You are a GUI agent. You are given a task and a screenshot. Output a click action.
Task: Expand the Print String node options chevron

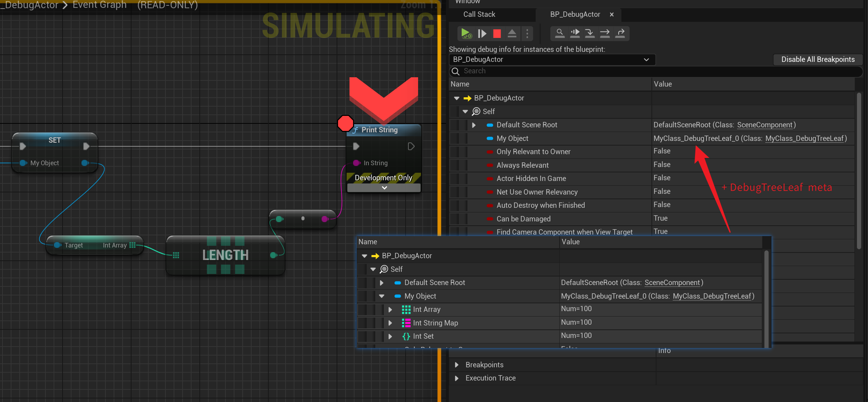point(384,188)
